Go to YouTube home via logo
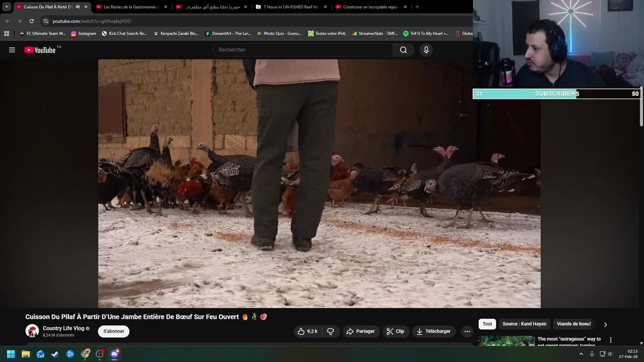Image resolution: width=644 pixels, height=362 pixels. tap(40, 50)
